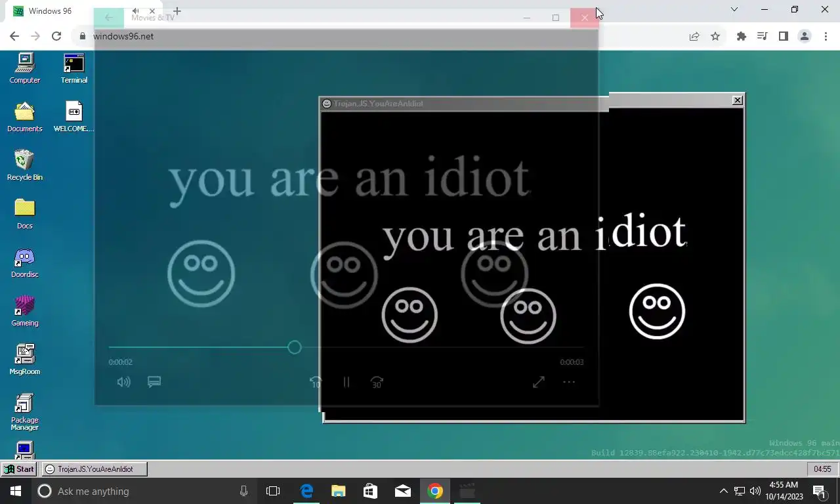The height and width of the screenshot is (504, 840).
Task: Open the Terminal desktop icon
Action: [x=73, y=68]
